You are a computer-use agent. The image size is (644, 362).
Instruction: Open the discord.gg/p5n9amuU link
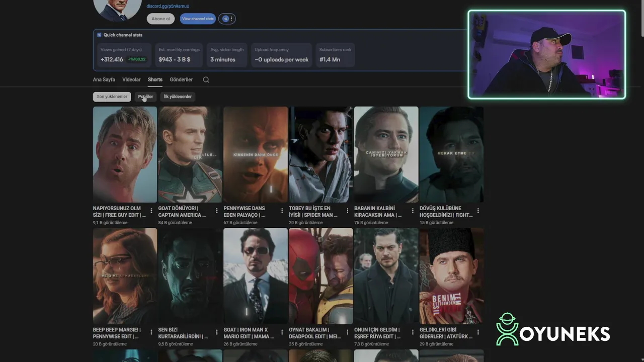click(168, 6)
